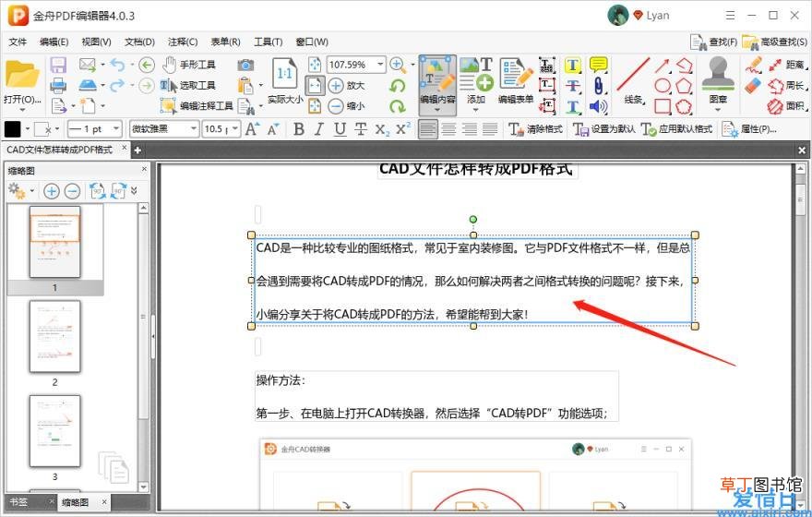812x517 pixels.
Task: Toggle Subscript formatting
Action: (x=382, y=129)
